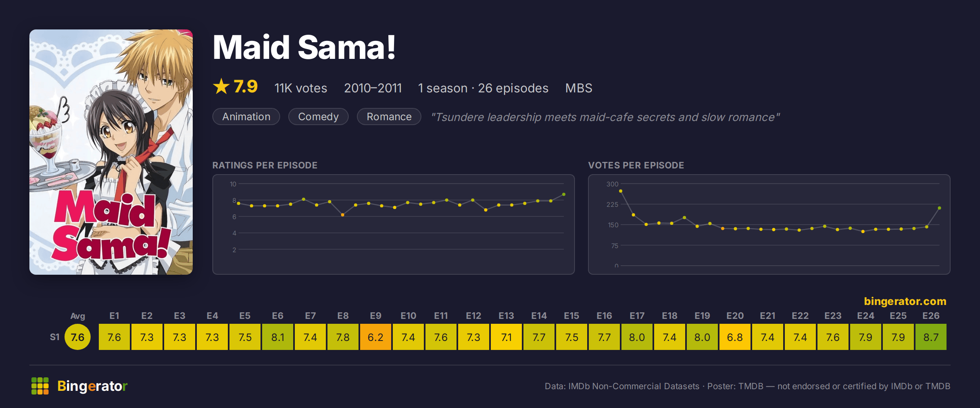Open the bingerator.com link
The width and height of the screenshot is (980, 408).
[905, 301]
